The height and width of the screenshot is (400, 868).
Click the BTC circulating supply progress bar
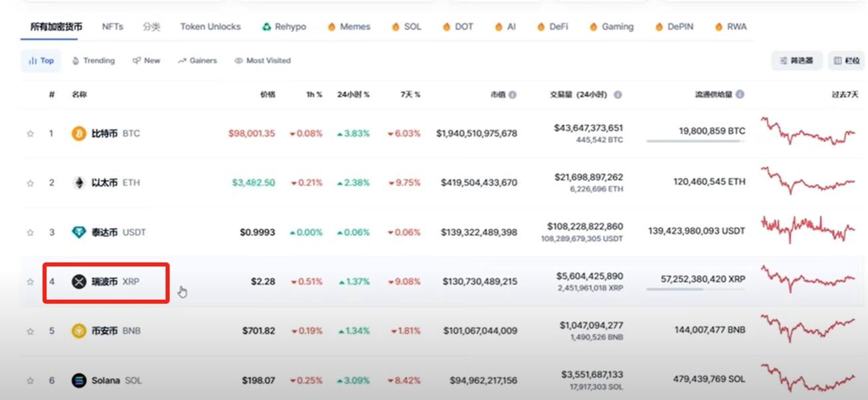click(696, 141)
